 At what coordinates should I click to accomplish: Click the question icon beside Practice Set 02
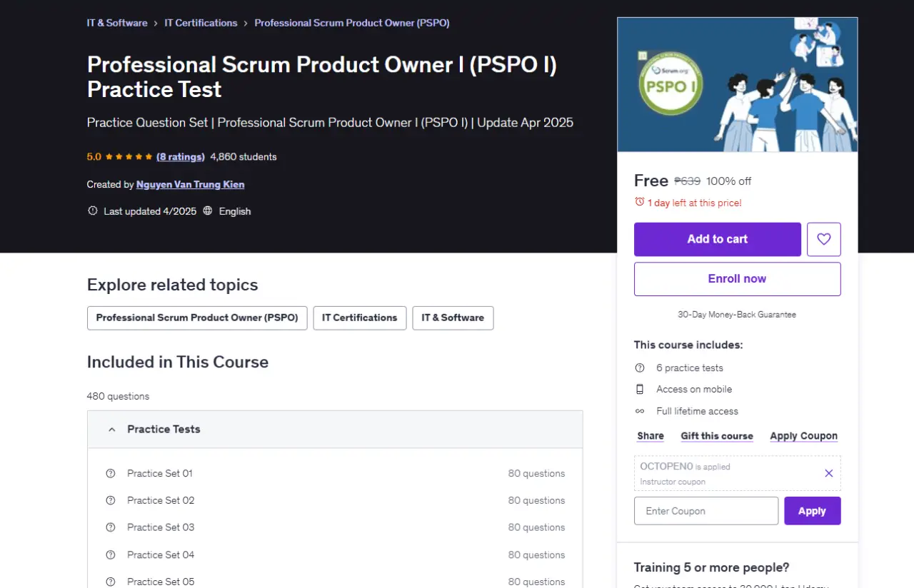point(111,500)
